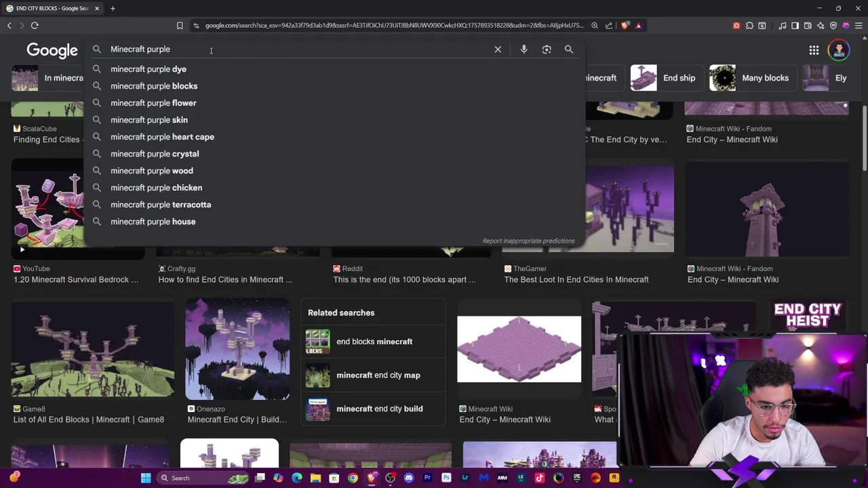Open related search minecraft end city map
Viewport: 868px width, 488px height.
click(x=373, y=375)
